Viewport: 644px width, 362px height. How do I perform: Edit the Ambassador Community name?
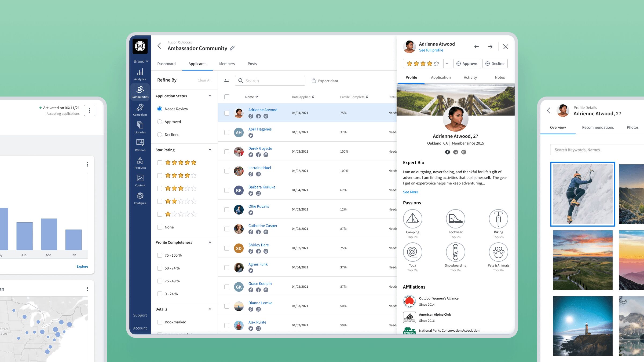click(x=232, y=48)
